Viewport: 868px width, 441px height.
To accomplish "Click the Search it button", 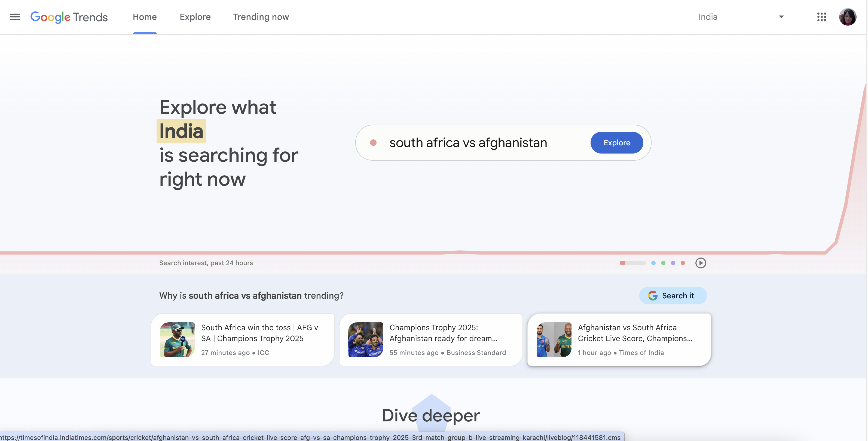I will click(x=673, y=295).
